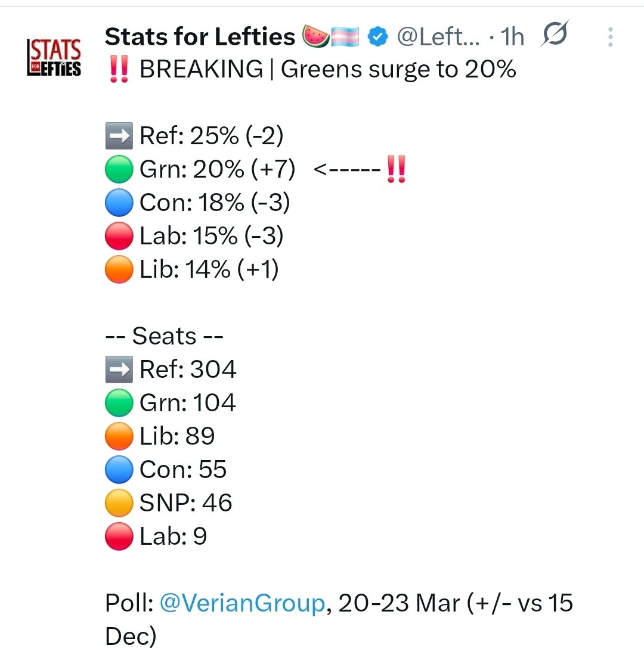The image size is (644, 661).
Task: Follow the @VerianGroup mention link
Action: point(241,603)
